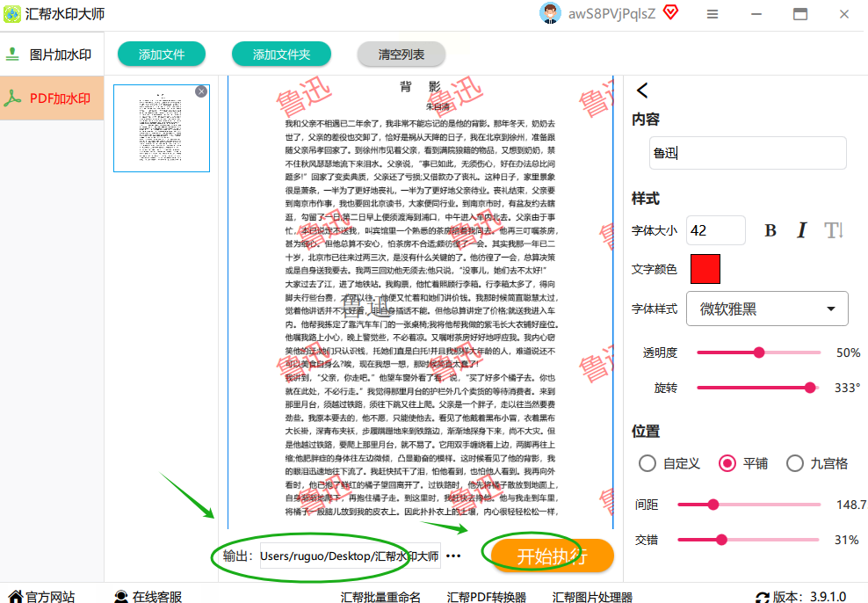Click the 添加文件夹 button

coord(281,54)
